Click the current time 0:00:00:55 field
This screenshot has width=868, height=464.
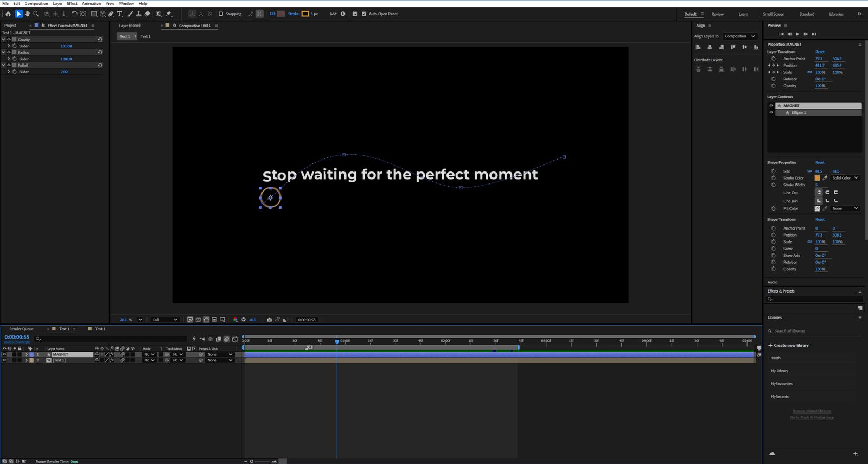(17, 337)
